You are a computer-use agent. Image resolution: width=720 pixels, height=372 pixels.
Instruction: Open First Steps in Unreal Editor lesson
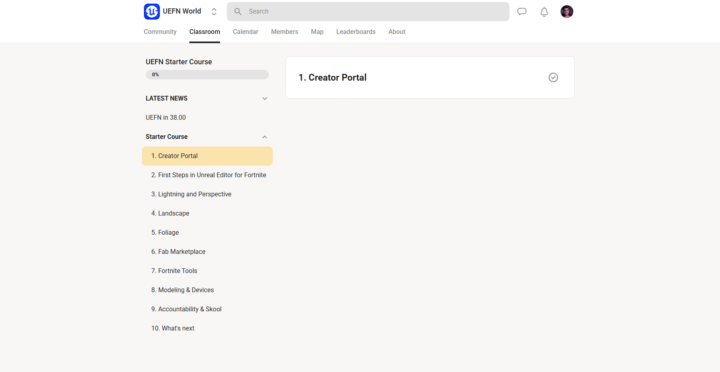coord(208,175)
